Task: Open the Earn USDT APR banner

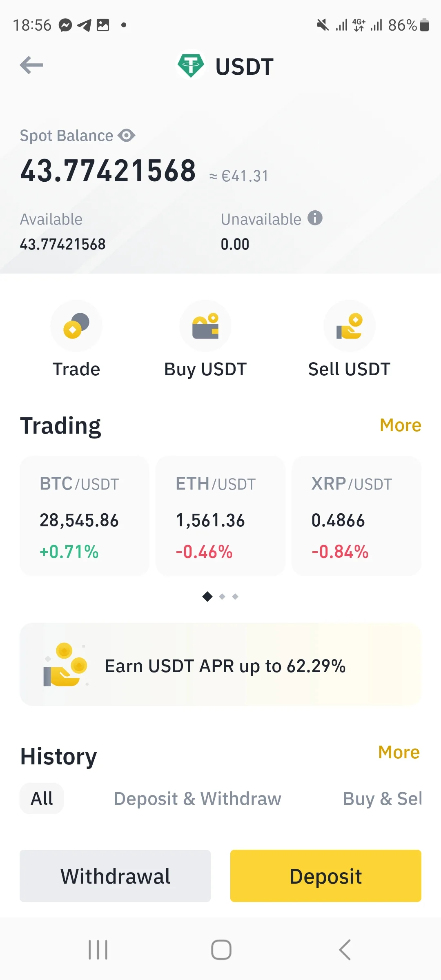Action: pyautogui.click(x=220, y=665)
